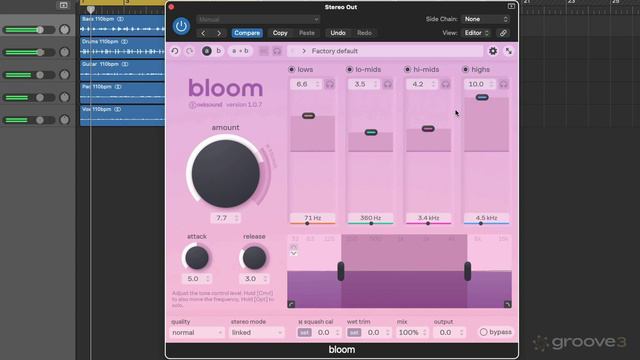The image size is (640, 360).
Task: Click the Undo button in plugin header
Action: [x=338, y=33]
